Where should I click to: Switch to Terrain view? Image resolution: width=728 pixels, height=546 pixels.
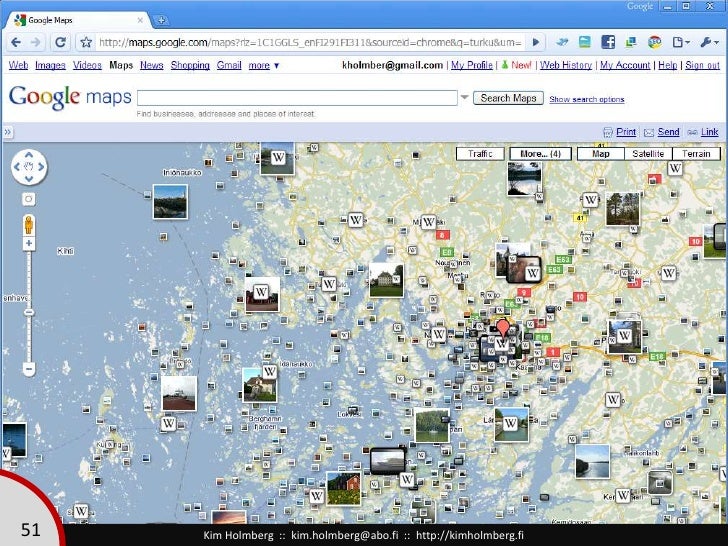(x=696, y=154)
